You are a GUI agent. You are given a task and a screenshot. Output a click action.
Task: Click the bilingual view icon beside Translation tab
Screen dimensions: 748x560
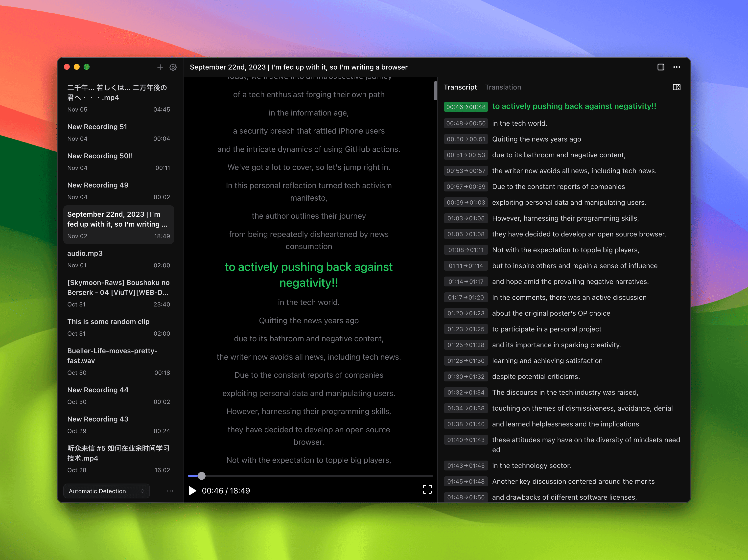(676, 87)
